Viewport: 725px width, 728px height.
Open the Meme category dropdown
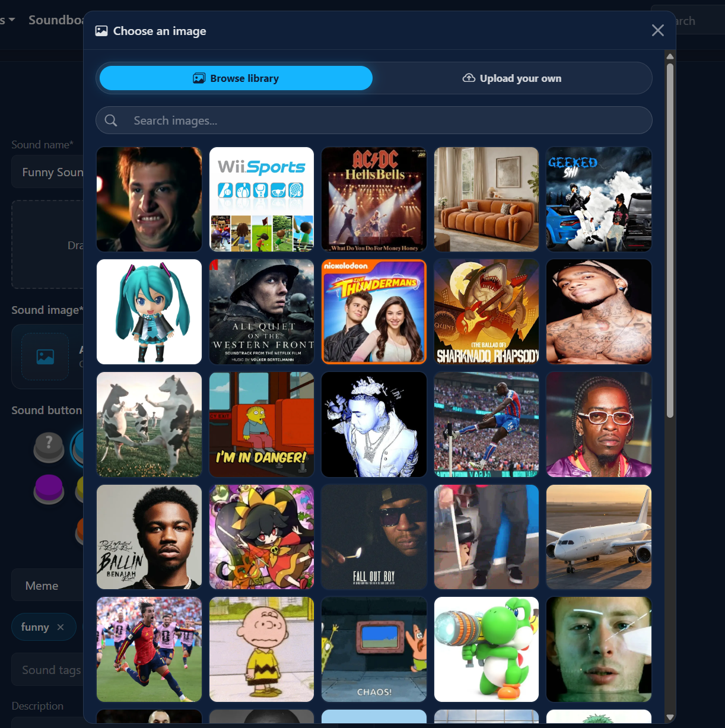tap(47, 586)
